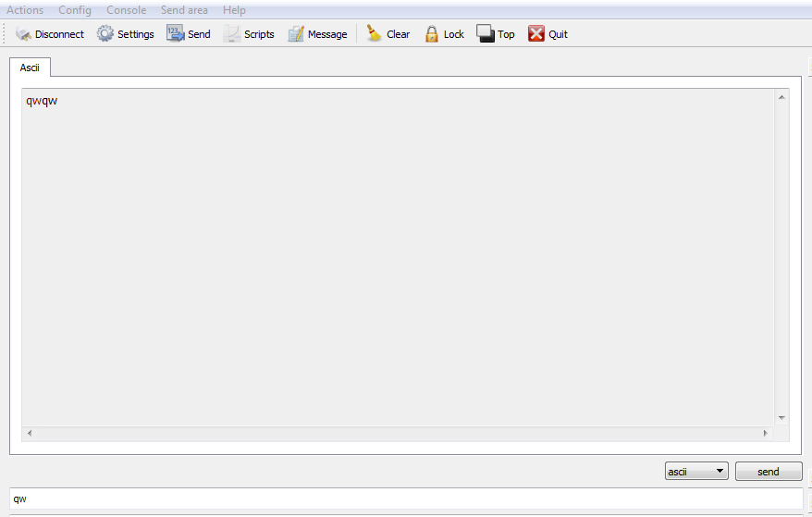Click the Message notepad icon
Image resolution: width=812 pixels, height=517 pixels.
296,33
